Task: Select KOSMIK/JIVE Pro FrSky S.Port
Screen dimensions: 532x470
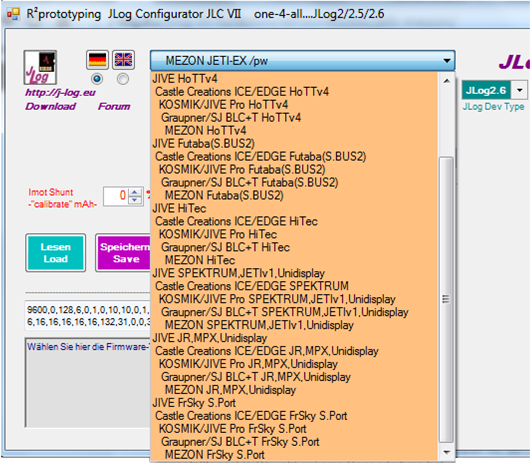Action: 294,429
